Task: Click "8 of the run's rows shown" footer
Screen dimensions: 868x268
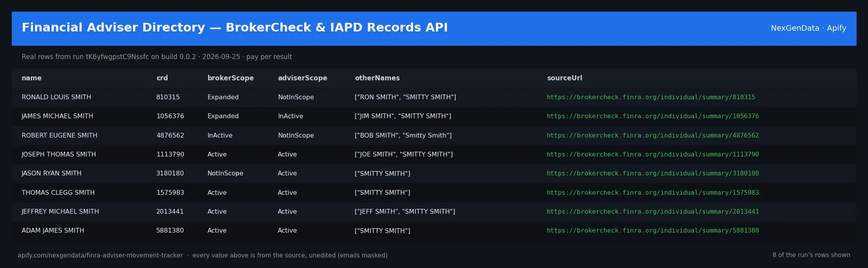Action: click(x=811, y=255)
